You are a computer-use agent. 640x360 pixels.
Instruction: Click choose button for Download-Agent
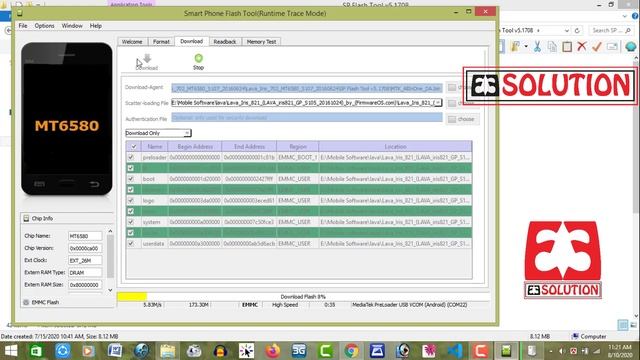(x=462, y=87)
